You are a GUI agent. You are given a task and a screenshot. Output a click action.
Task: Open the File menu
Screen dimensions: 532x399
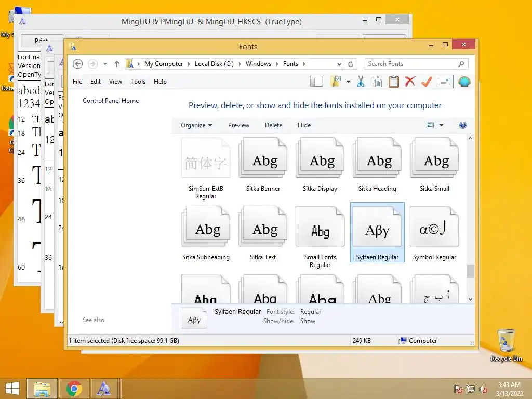coord(77,82)
